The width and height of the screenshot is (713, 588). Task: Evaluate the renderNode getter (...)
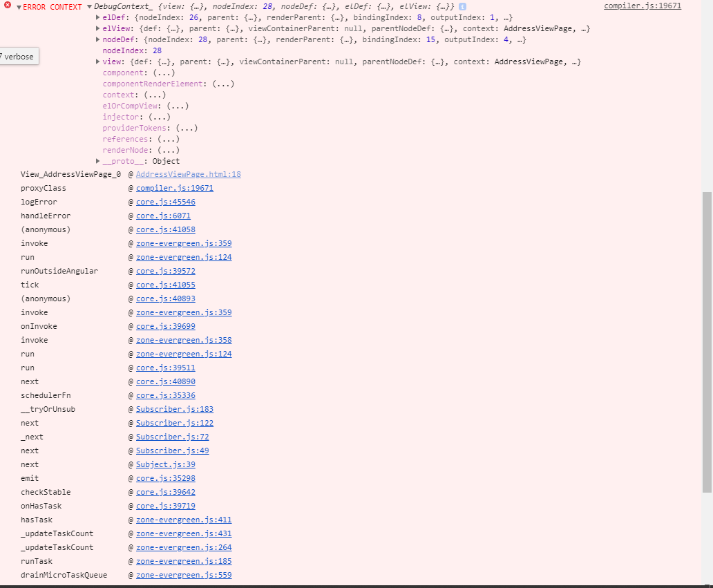pyautogui.click(x=169, y=150)
